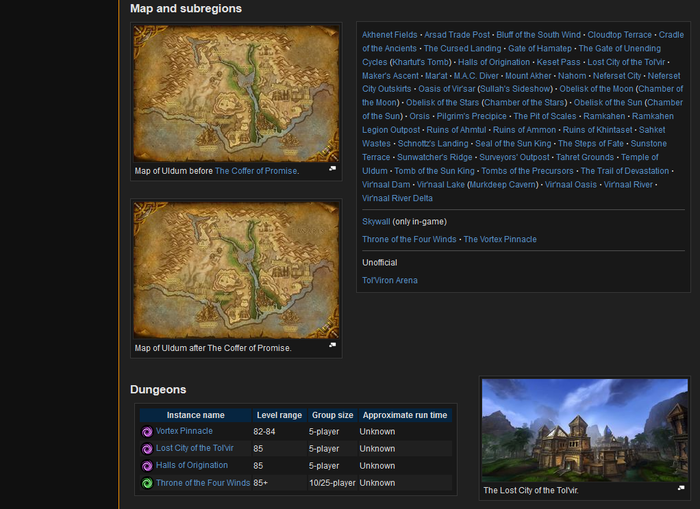The height and width of the screenshot is (509, 700).
Task: Go to the Skywall link
Action: click(x=375, y=221)
